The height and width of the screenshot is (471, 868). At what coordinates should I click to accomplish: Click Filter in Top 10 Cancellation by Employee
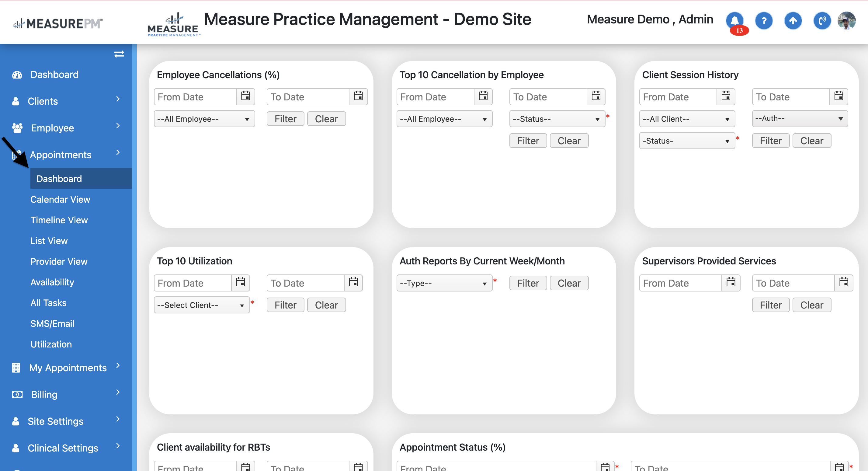point(528,141)
